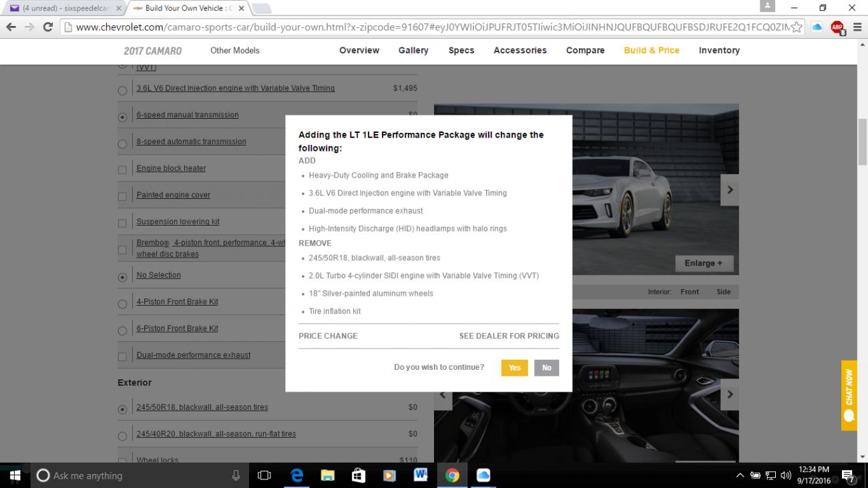
Task: Select the 8-speed automatic transmission radio
Action: pyautogui.click(x=122, y=144)
